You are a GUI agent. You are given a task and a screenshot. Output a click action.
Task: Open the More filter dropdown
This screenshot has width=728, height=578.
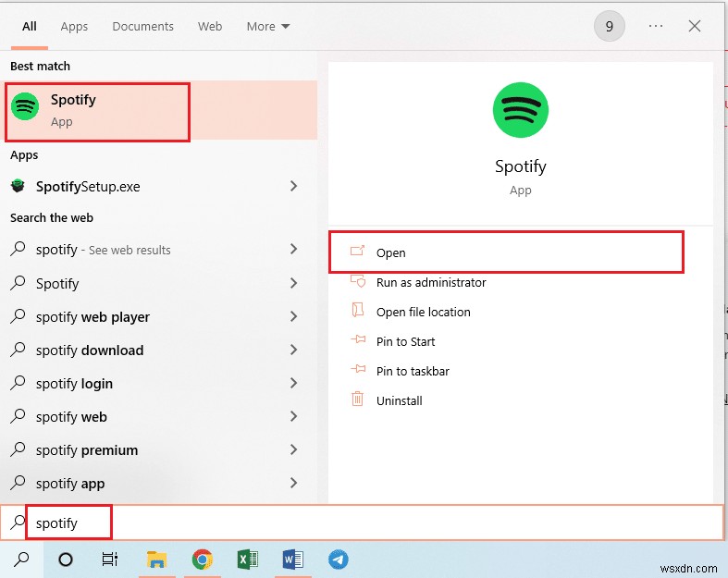pyautogui.click(x=268, y=27)
